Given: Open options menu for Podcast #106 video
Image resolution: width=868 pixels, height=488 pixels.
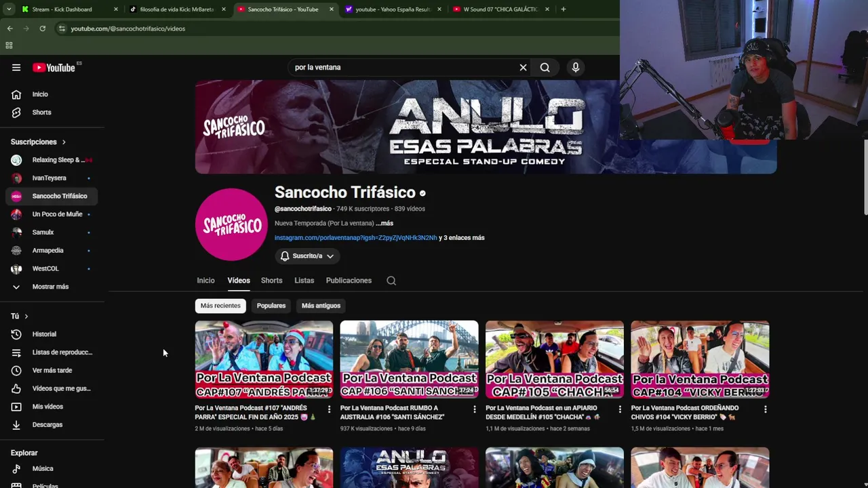Looking at the screenshot, I should pyautogui.click(x=474, y=409).
